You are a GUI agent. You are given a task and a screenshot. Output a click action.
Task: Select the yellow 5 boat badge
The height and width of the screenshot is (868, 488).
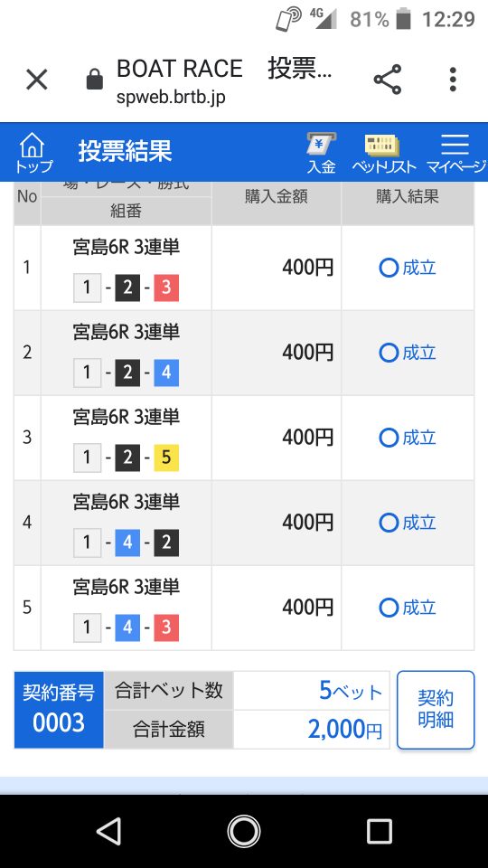[166, 458]
